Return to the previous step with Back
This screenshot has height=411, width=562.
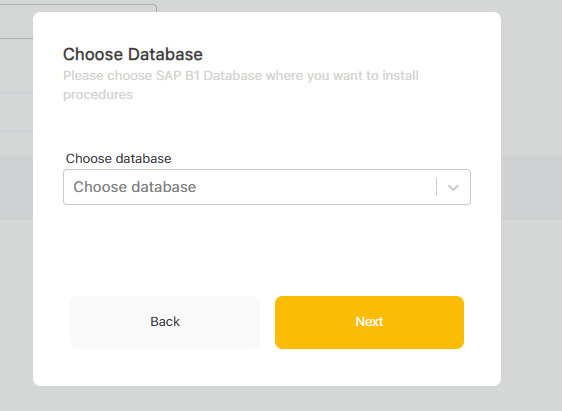pyautogui.click(x=165, y=322)
